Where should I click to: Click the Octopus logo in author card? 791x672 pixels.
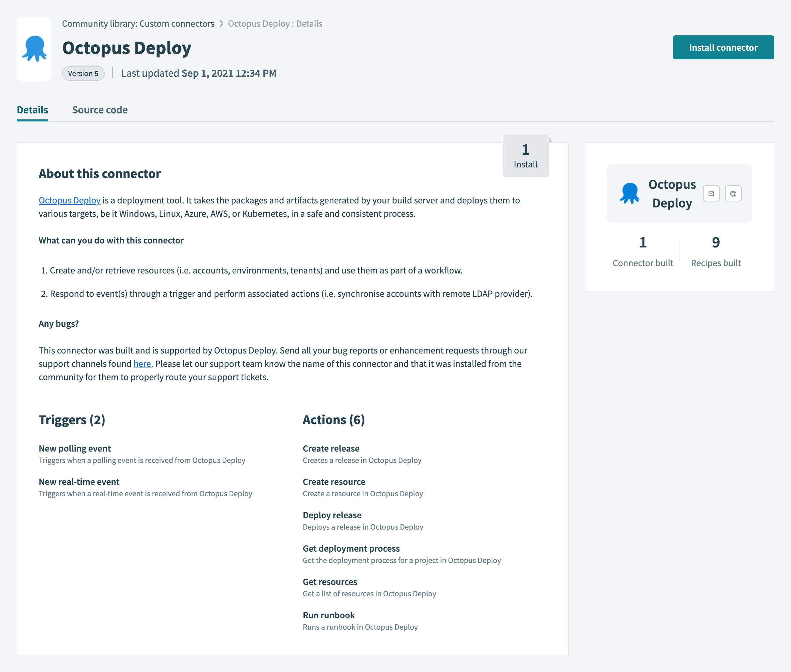pos(629,193)
